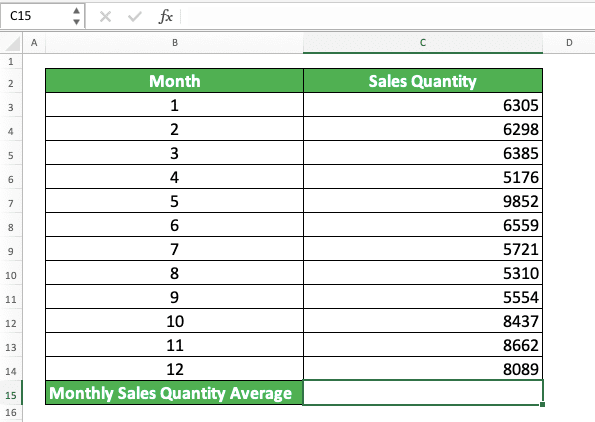Click the Sales Quantity header cell
The image size is (595, 422).
423,81
